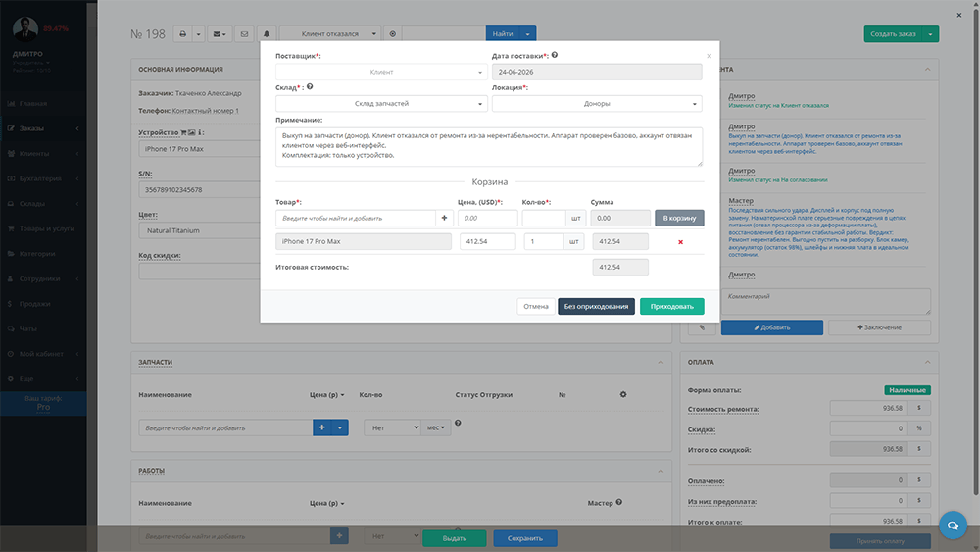Click 'В корзину' button
The width and height of the screenshot is (980, 552).
point(679,219)
